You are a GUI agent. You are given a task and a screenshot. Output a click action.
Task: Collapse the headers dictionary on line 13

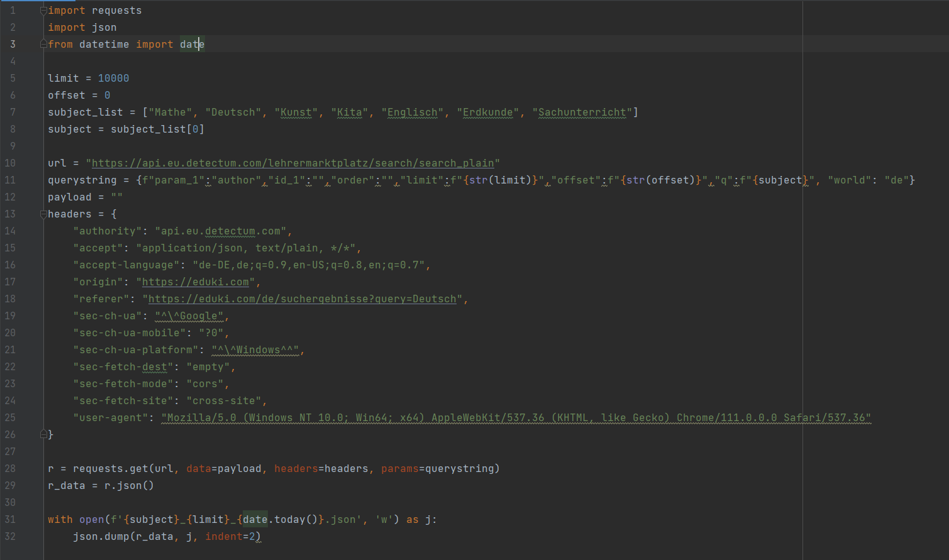click(42, 214)
